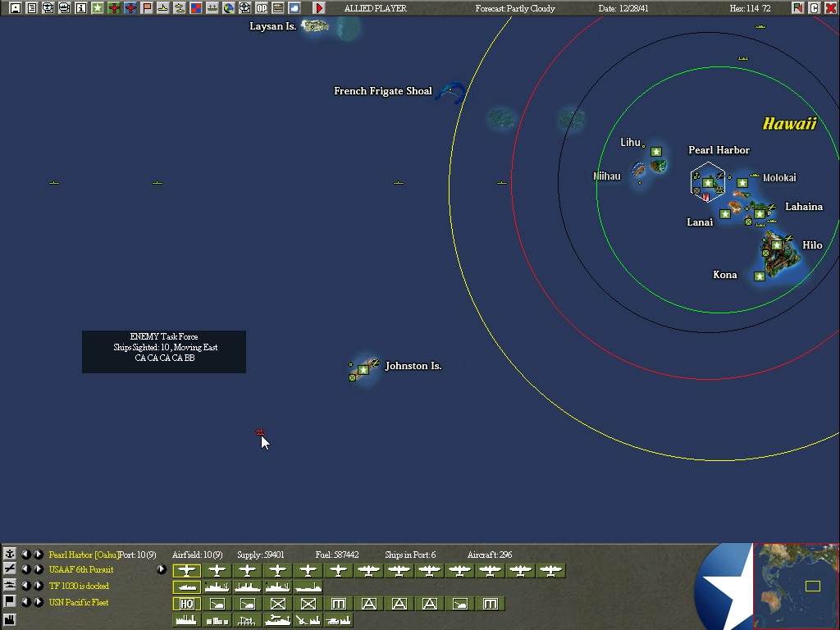Select the HQ unit icon
The width and height of the screenshot is (840, 630).
[x=187, y=604]
